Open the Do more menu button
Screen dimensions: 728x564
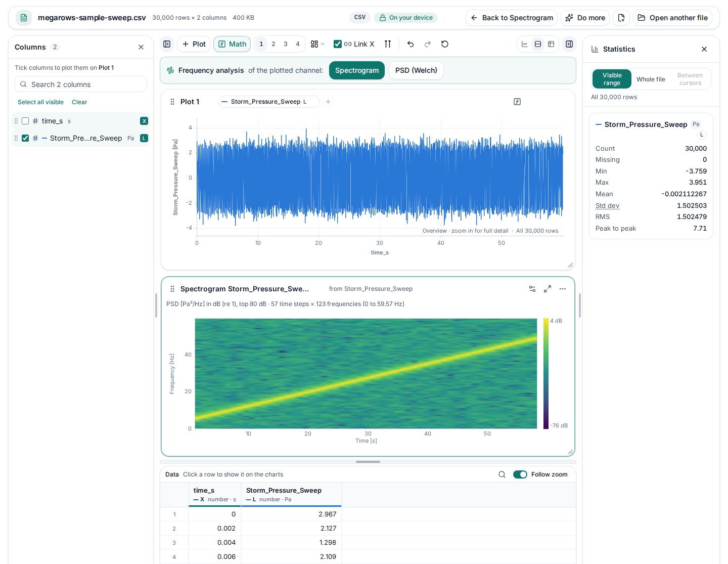tap(585, 18)
